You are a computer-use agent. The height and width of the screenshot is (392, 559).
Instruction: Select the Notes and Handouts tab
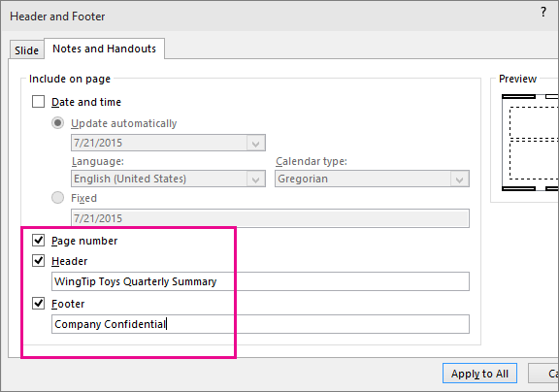(x=104, y=49)
